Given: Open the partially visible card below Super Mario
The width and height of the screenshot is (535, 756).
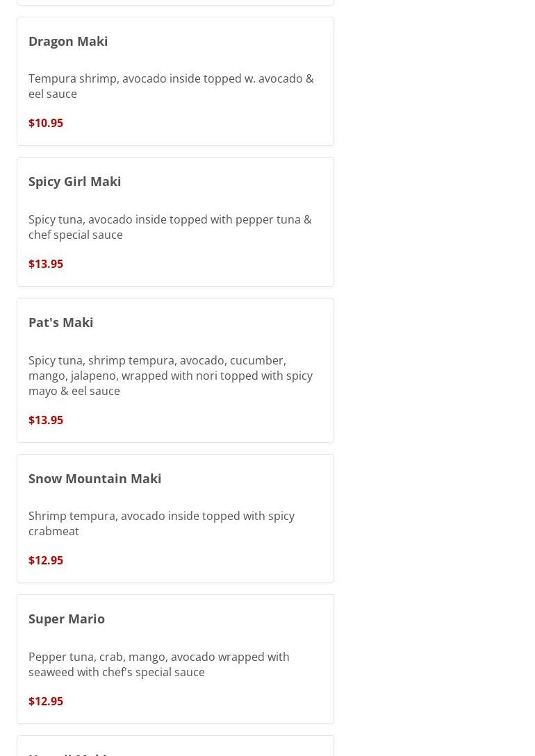Looking at the screenshot, I should pyautogui.click(x=175, y=747).
